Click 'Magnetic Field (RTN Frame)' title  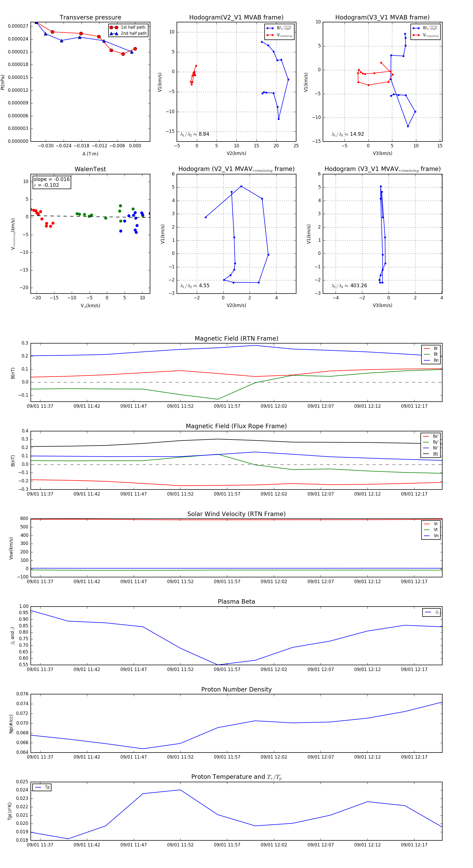236,339
